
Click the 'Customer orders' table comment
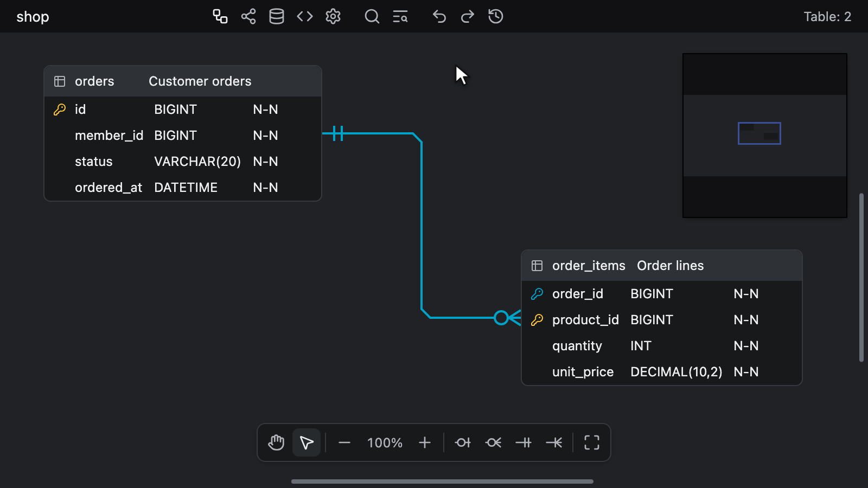tap(200, 81)
